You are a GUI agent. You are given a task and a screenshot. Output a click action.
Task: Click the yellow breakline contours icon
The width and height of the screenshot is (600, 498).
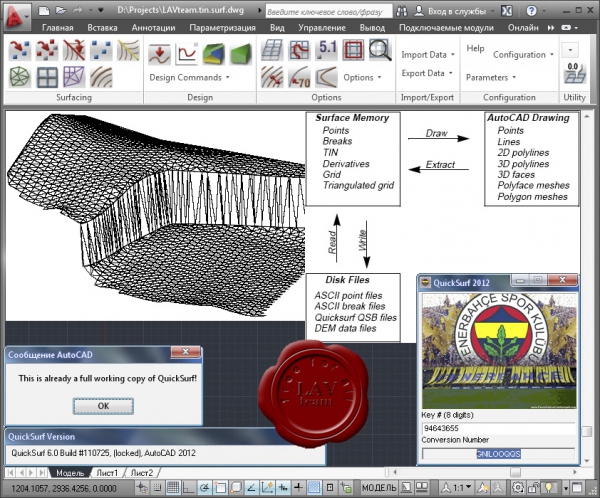pos(128,50)
